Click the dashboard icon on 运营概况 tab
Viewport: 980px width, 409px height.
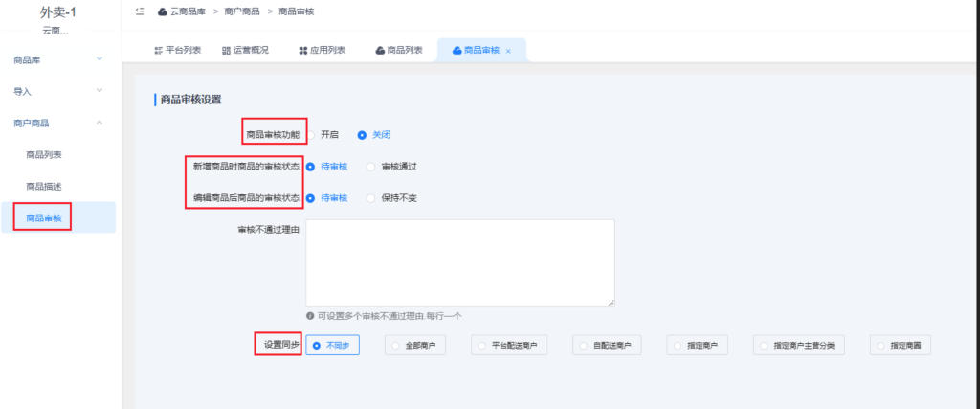tap(226, 50)
